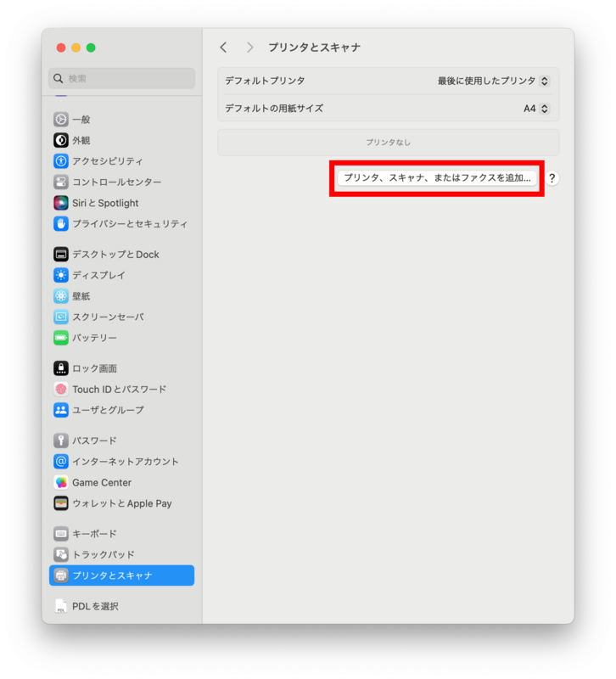Open プライバシーとセキュリティ hand icon
The height and width of the screenshot is (679, 616).
click(61, 223)
